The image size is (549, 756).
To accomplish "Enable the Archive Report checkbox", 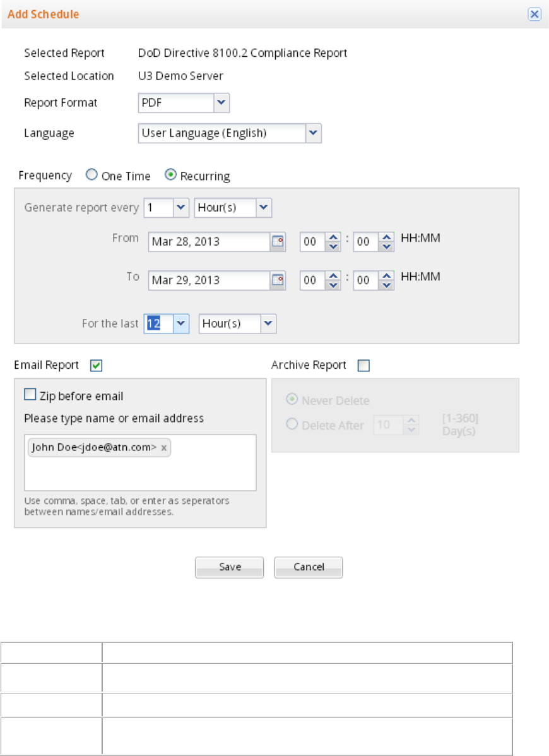I will (x=363, y=366).
